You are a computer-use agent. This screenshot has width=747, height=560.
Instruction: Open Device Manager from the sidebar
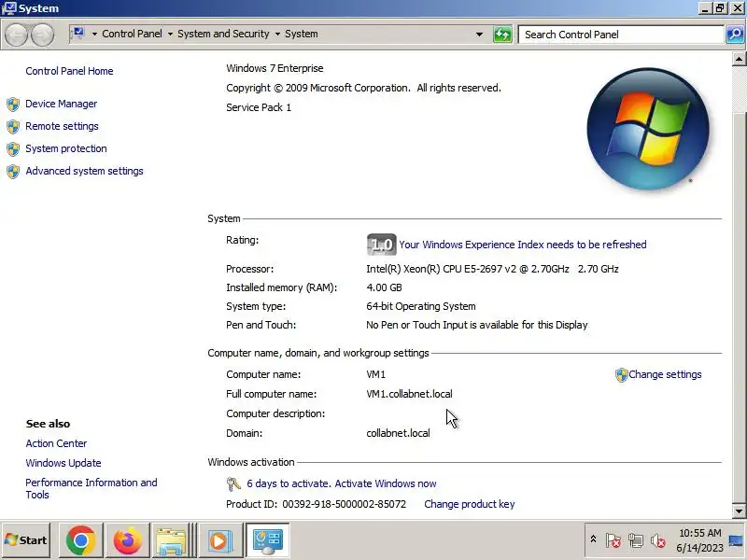61,104
